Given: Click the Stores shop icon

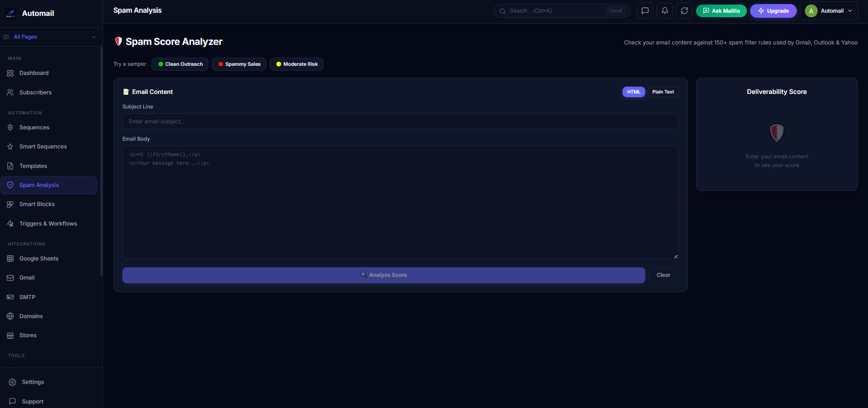Looking at the screenshot, I should (x=10, y=335).
